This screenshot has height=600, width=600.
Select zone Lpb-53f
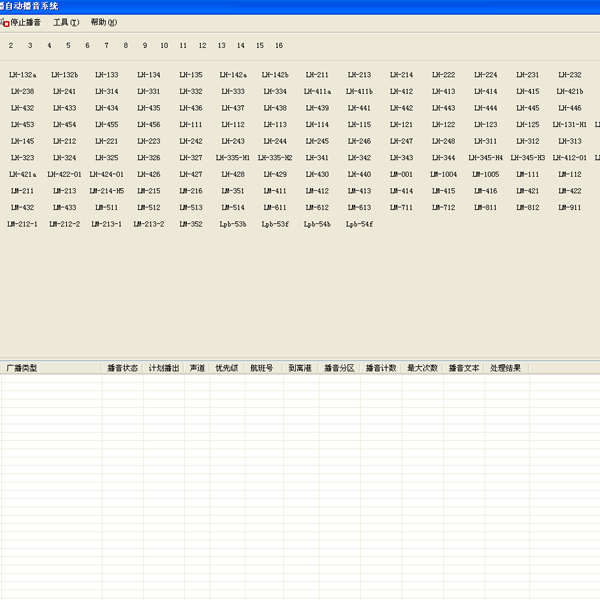(275, 224)
